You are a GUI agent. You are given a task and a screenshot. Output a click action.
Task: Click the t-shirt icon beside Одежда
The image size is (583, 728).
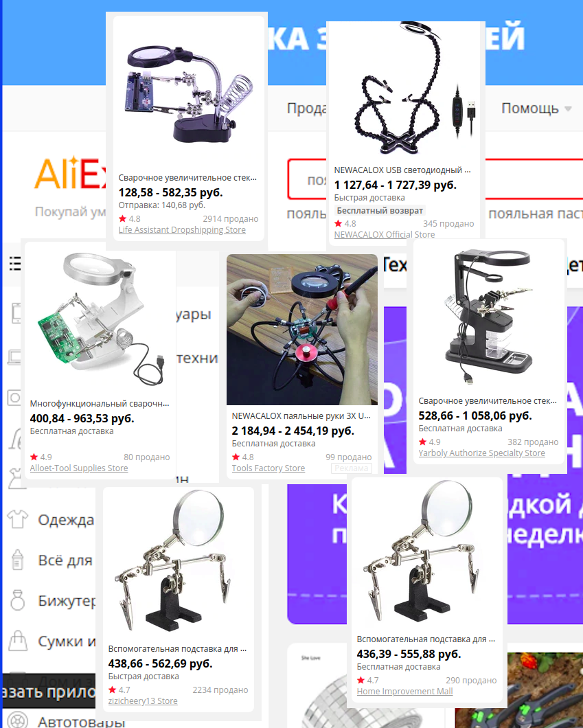pyautogui.click(x=18, y=519)
